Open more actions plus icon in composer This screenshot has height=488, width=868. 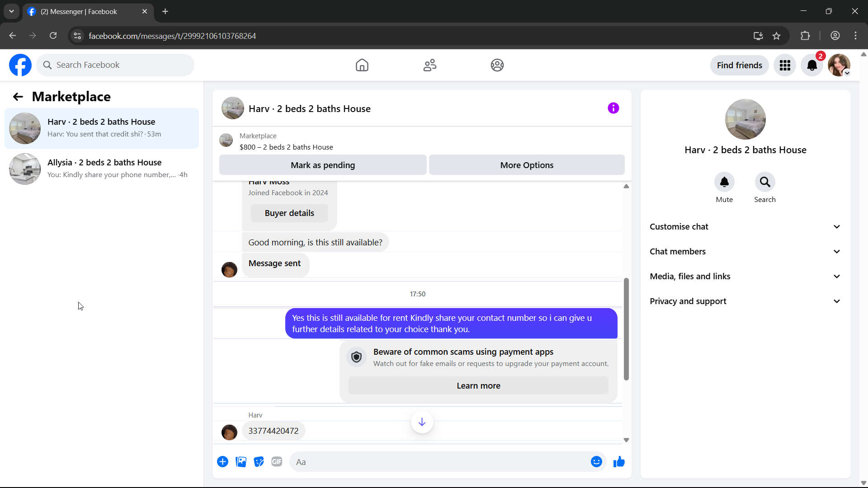point(222,462)
